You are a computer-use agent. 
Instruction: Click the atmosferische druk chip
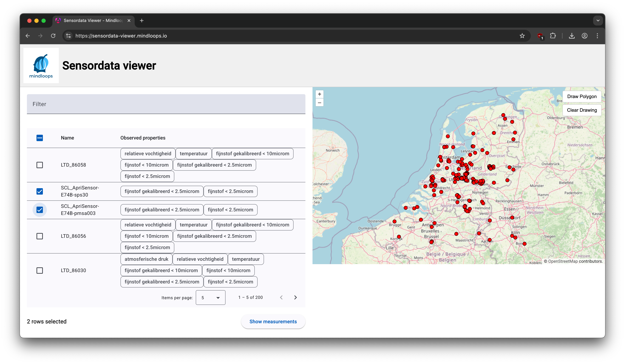(x=146, y=259)
